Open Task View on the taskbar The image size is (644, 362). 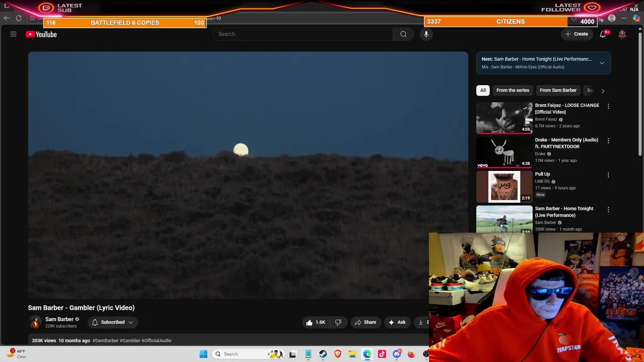coord(292,354)
